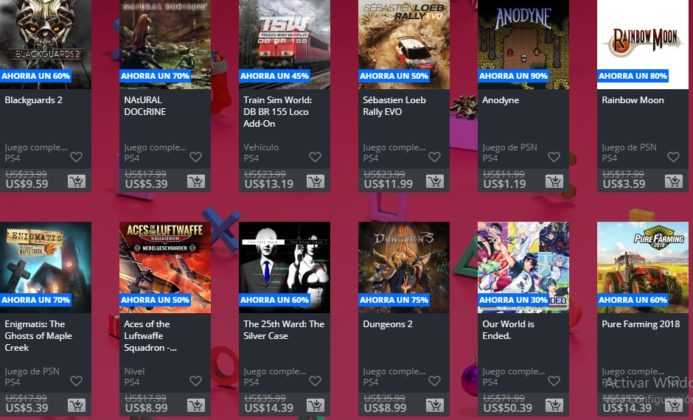
Task: Open the Pure Farming 2018 title link
Action: point(640,324)
